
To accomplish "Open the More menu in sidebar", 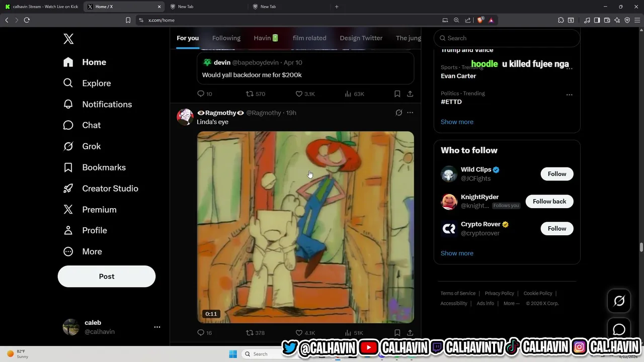I will coord(82,251).
